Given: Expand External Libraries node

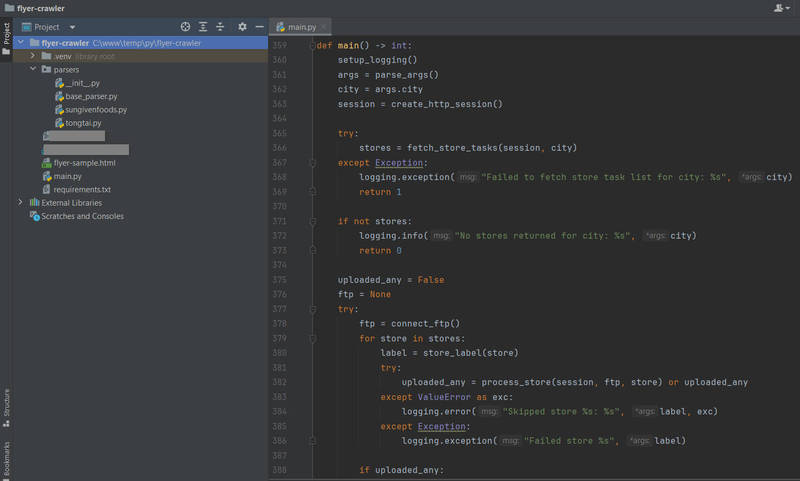Looking at the screenshot, I should click(x=20, y=202).
